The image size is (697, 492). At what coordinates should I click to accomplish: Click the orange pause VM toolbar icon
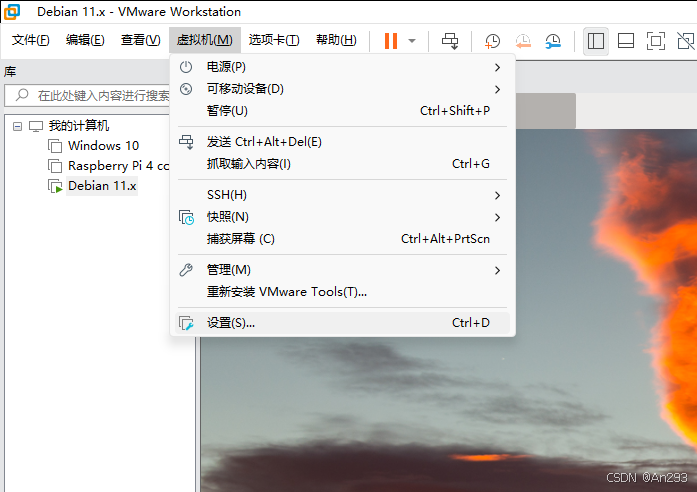(391, 41)
